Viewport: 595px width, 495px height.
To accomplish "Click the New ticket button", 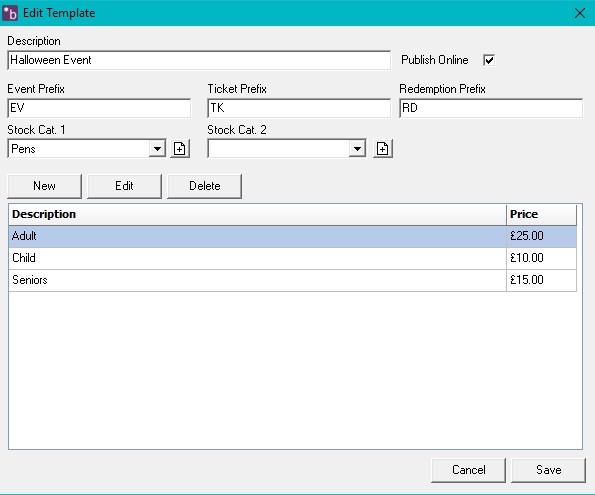I will pyautogui.click(x=44, y=186).
